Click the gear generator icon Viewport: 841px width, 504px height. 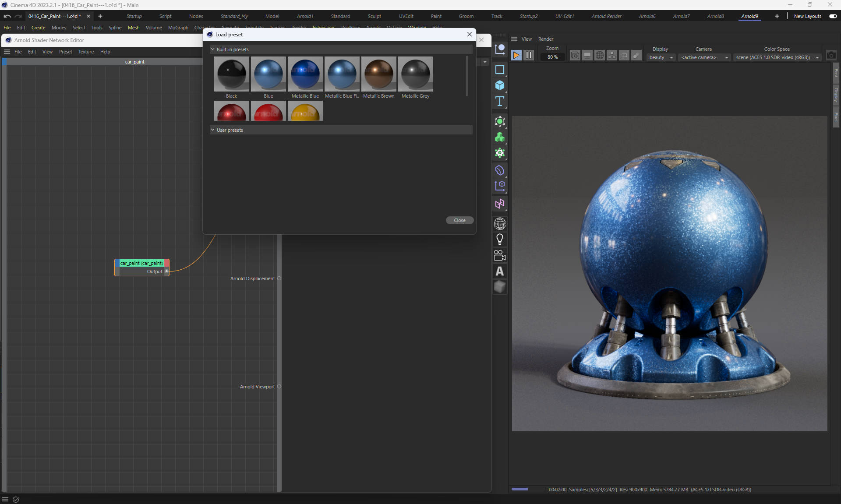pyautogui.click(x=499, y=153)
